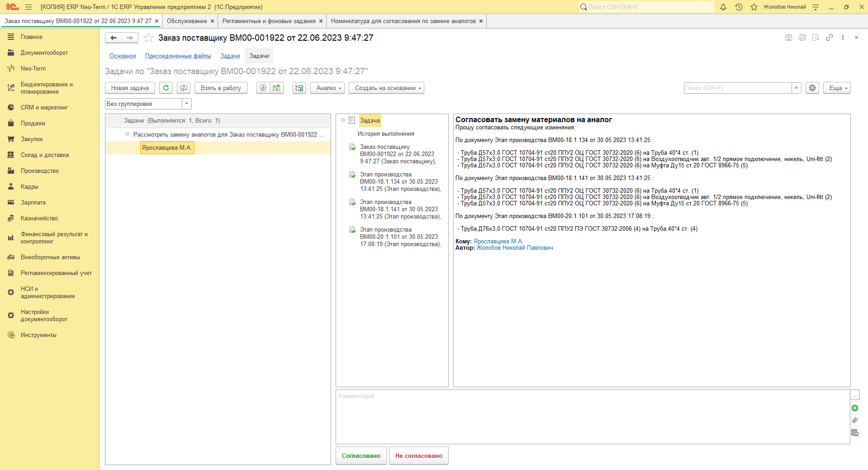868x470 pixels.
Task: Open 'Основное' section link
Action: click(x=123, y=56)
